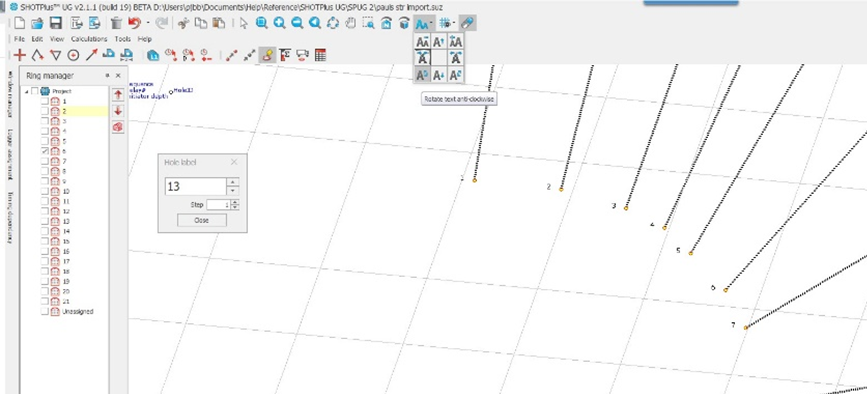This screenshot has height=394, width=867.
Task: Dismiss Hole label dialog with X
Action: tap(234, 162)
